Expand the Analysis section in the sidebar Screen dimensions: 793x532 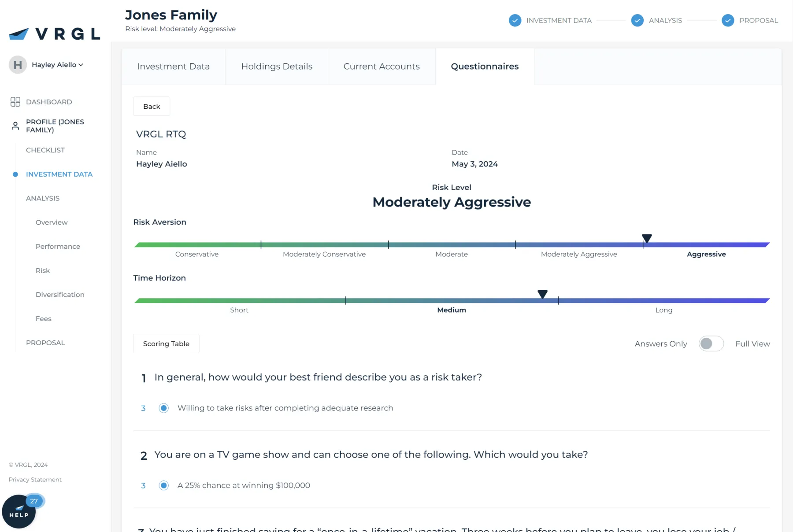[42, 198]
